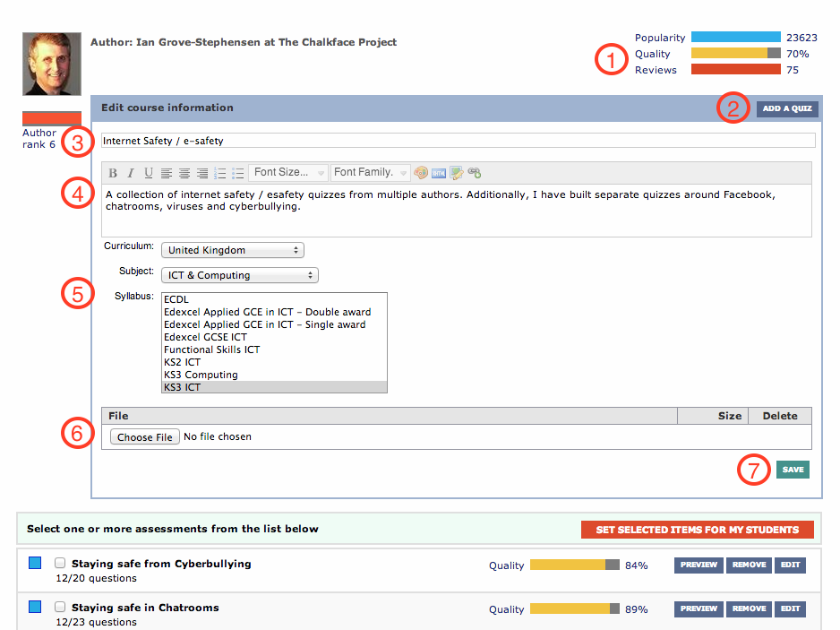Toggle bold formatting in editor toolbar
840x630 pixels.
(x=114, y=173)
